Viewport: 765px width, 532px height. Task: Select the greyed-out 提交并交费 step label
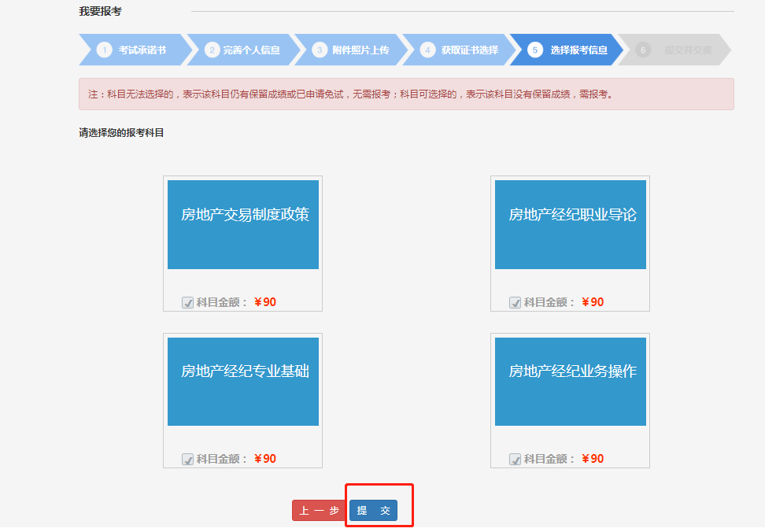click(x=687, y=50)
